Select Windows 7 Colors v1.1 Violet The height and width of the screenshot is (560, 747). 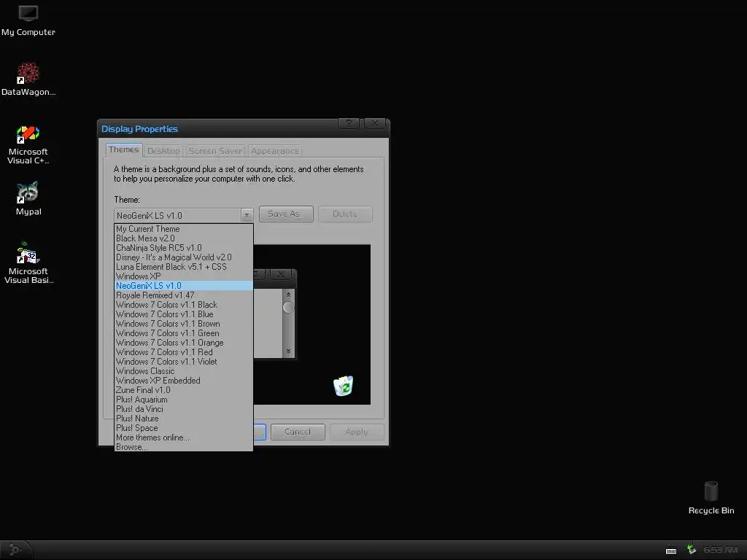183,362
